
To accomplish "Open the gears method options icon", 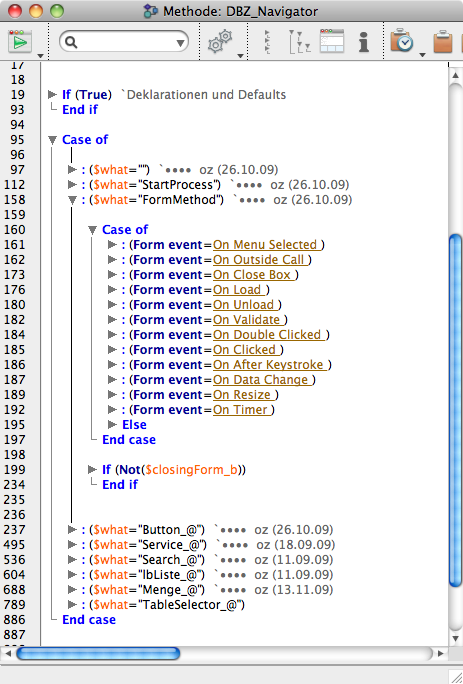I will (x=219, y=42).
